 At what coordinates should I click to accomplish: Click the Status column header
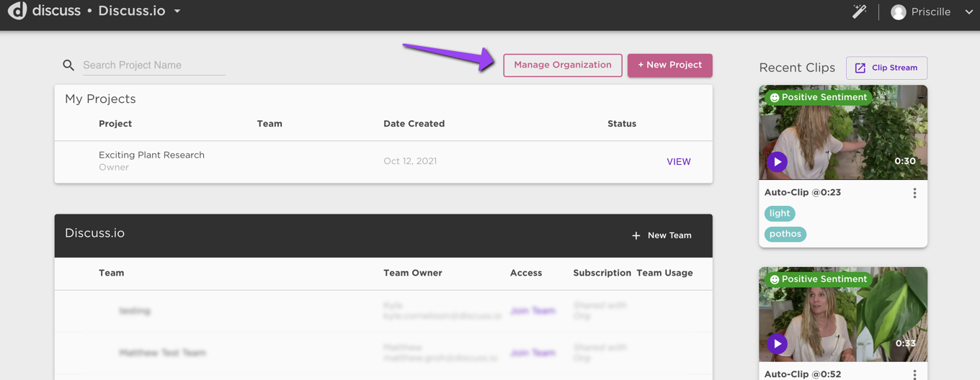622,124
